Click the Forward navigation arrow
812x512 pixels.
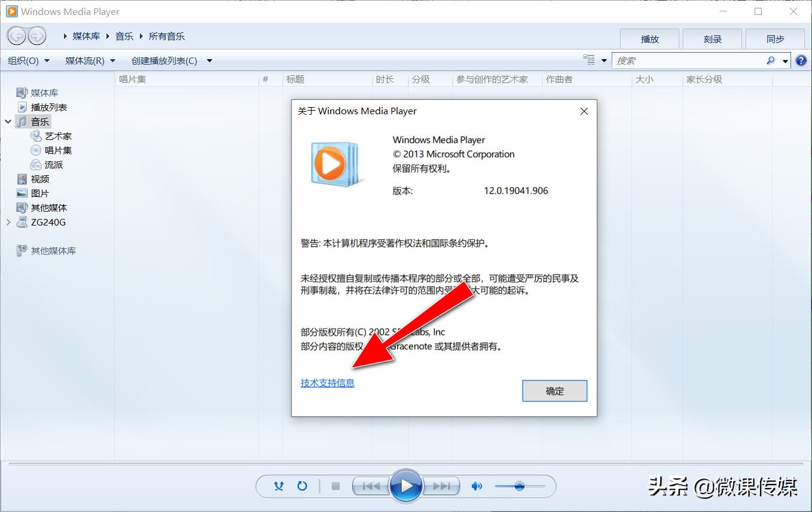click(x=36, y=36)
